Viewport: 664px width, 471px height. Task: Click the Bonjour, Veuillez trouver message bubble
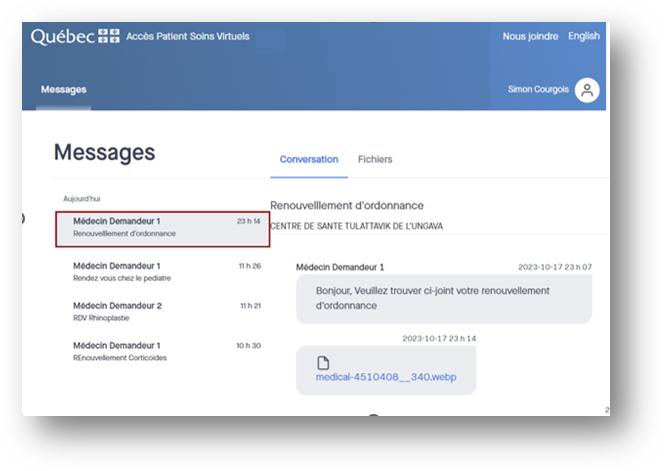tap(444, 299)
